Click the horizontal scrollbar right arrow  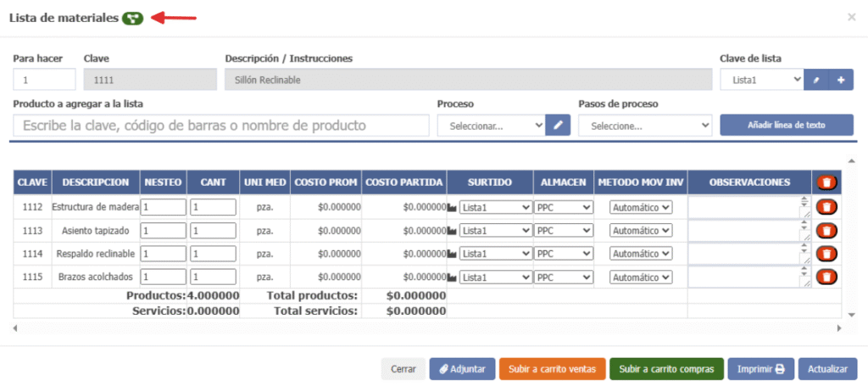[x=839, y=328]
